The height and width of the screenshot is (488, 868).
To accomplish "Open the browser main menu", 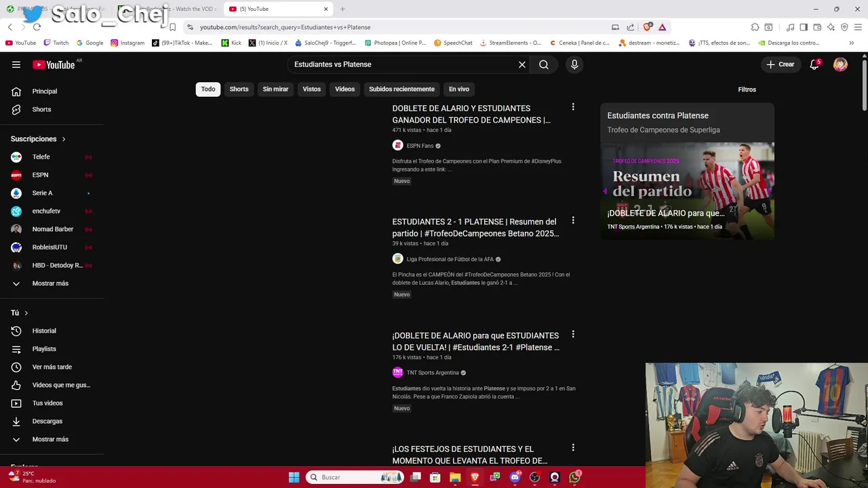I will coord(858,27).
